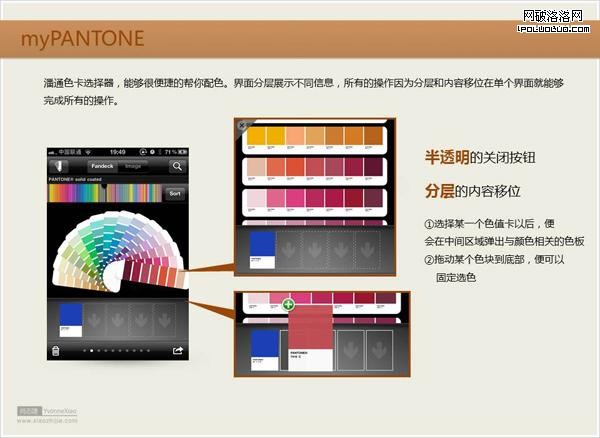Viewport: 600px width, 438px height.
Task: Click the myPANTONE slide title
Action: coord(82,39)
